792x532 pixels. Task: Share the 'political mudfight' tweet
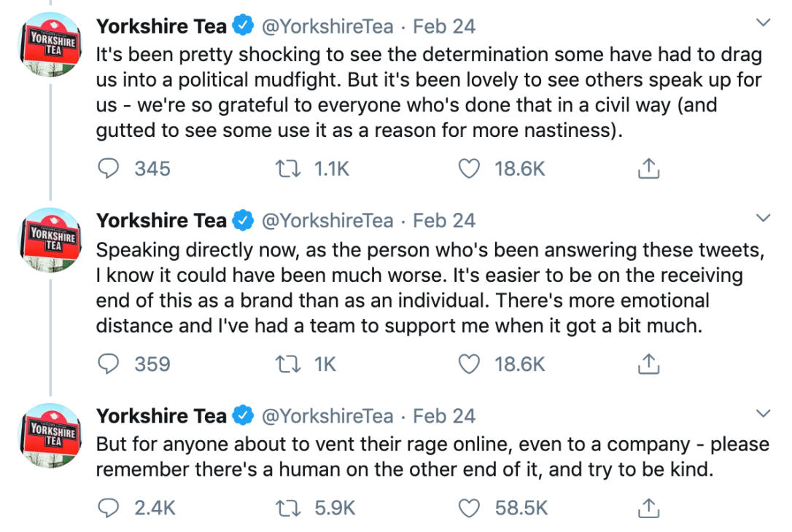648,169
